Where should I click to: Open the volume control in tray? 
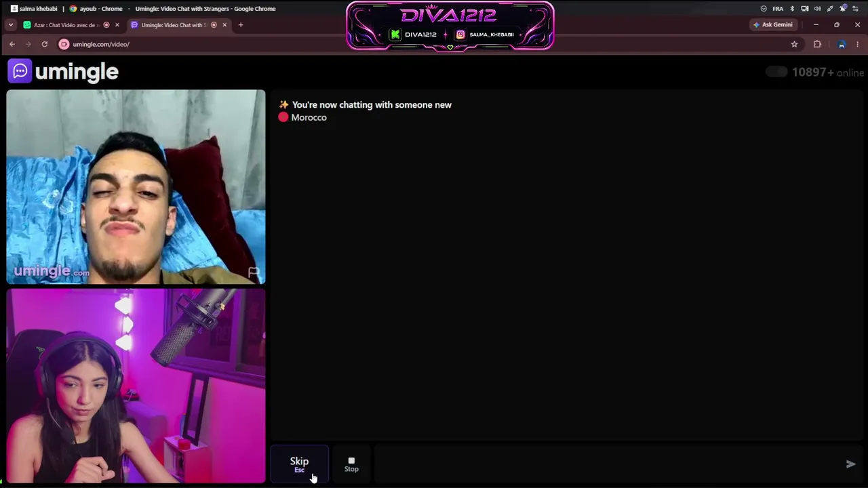coord(817,9)
